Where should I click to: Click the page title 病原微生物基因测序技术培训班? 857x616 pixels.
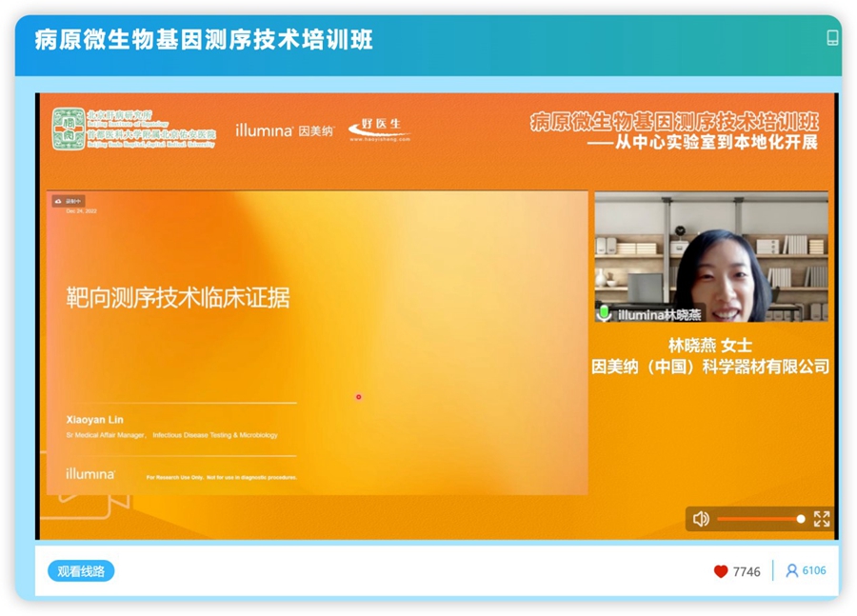coord(204,39)
